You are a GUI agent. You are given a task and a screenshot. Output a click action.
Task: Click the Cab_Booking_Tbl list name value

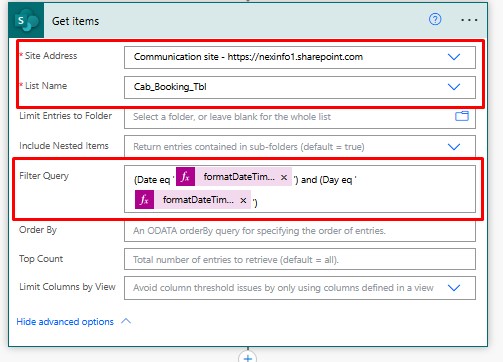[170, 87]
